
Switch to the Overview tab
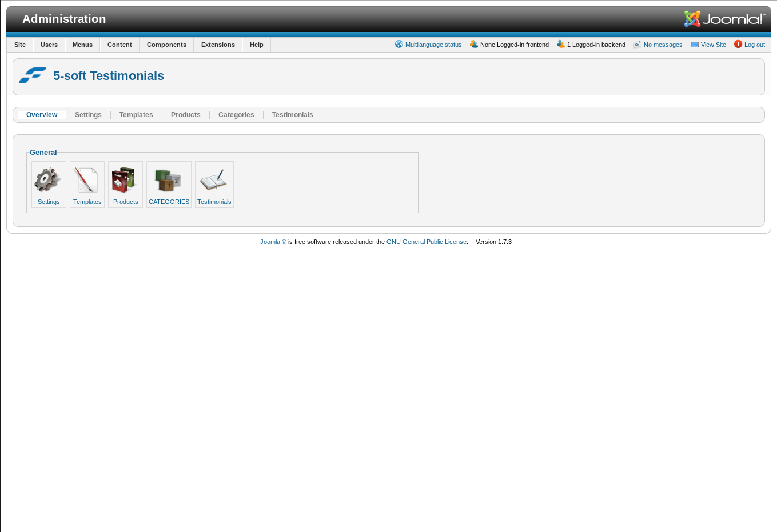tap(42, 115)
